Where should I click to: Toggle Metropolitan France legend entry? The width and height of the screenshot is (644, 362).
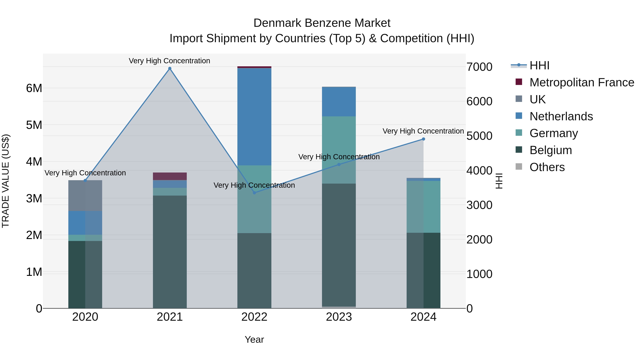point(574,82)
